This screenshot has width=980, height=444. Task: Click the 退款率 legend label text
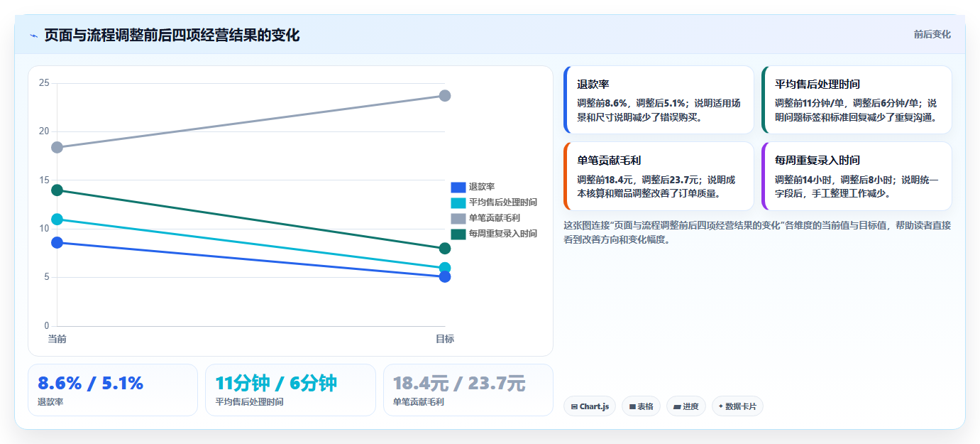tap(482, 187)
